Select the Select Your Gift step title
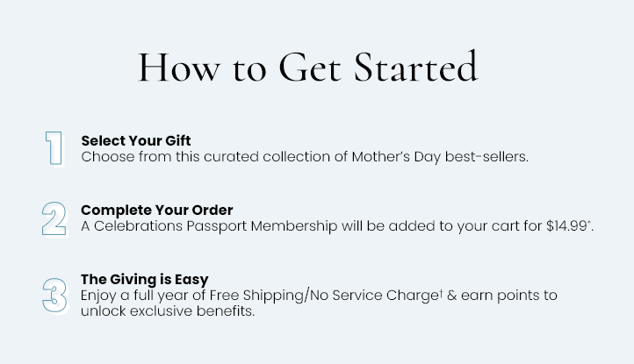This screenshot has height=364, width=634. click(x=136, y=140)
